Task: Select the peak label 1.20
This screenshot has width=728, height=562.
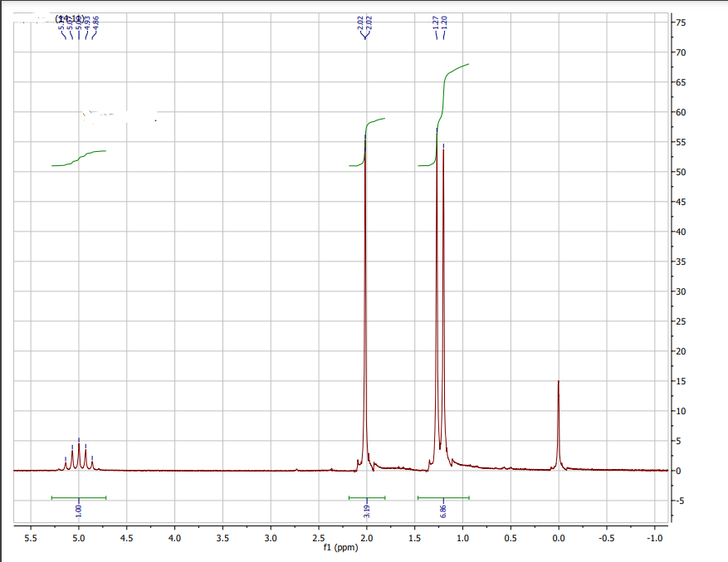Action: click(x=444, y=22)
